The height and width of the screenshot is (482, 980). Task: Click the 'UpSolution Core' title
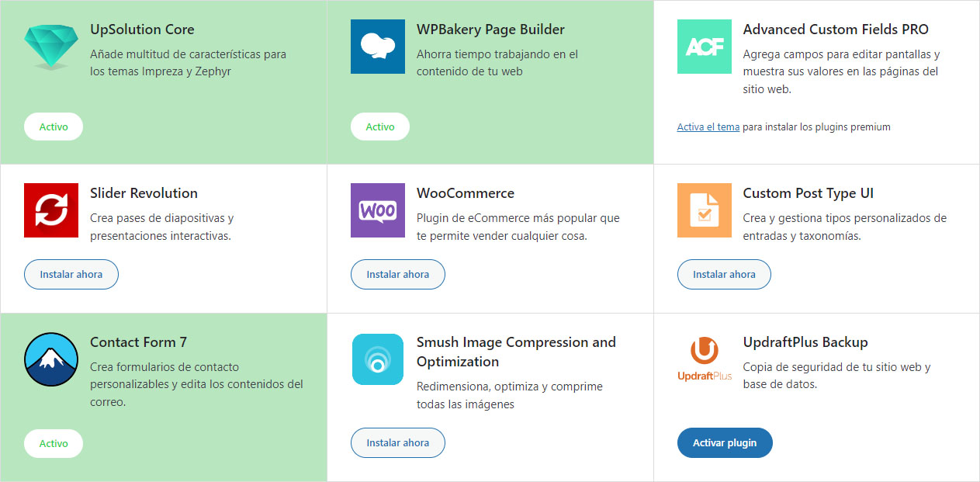point(142,29)
